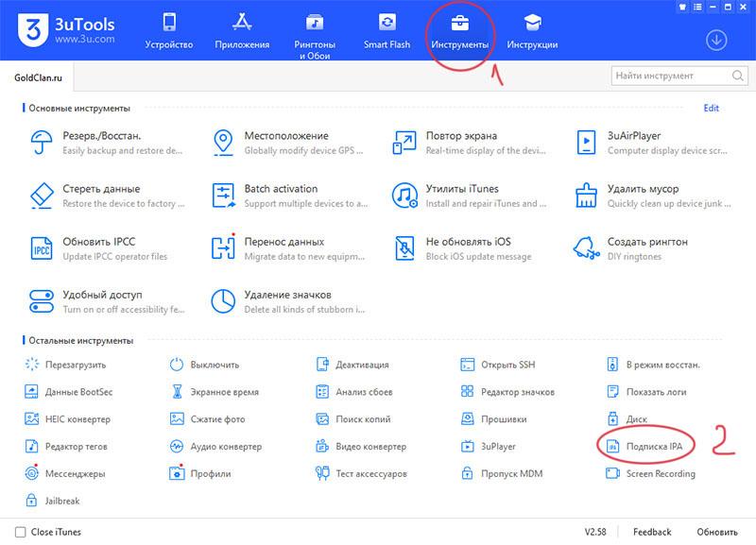
Task: Click the skin shirt icon in title bar
Action: 682,8
